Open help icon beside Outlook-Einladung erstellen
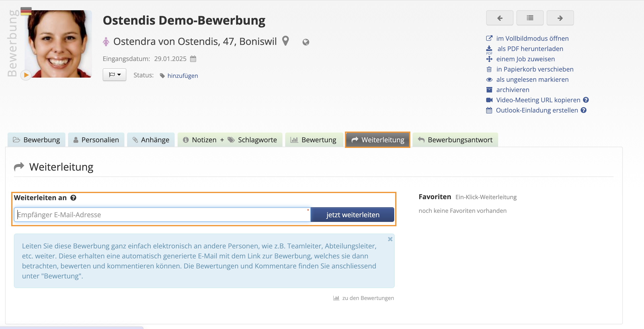This screenshot has width=644, height=329. click(x=584, y=110)
